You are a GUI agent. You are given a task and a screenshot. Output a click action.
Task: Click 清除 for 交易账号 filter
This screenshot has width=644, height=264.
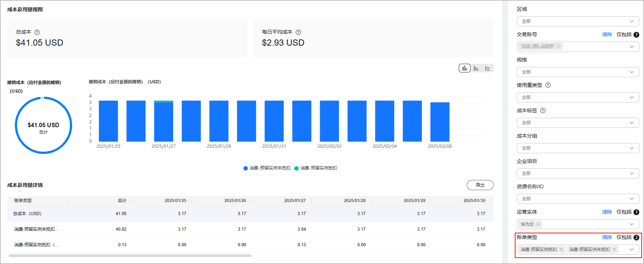(607, 34)
